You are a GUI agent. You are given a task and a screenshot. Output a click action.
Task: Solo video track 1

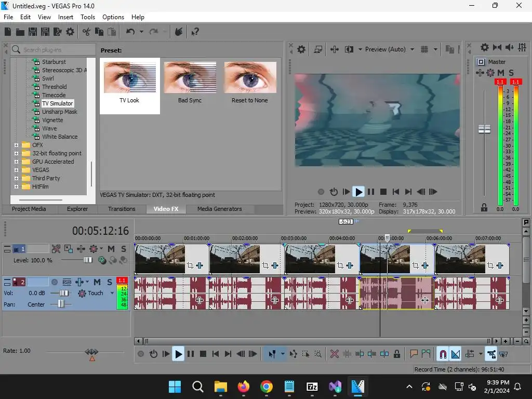pos(124,249)
